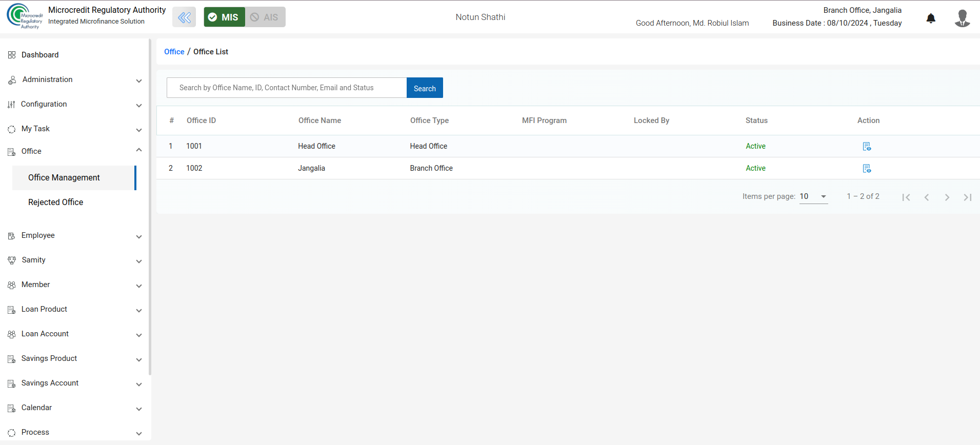
Task: Expand the Process menu chevron
Action: pos(139,434)
